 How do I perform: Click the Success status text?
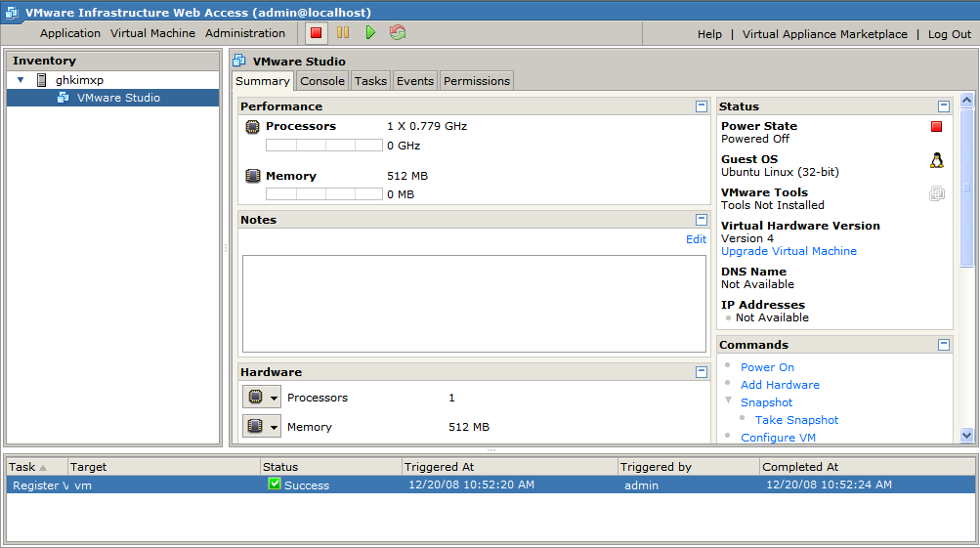point(306,485)
